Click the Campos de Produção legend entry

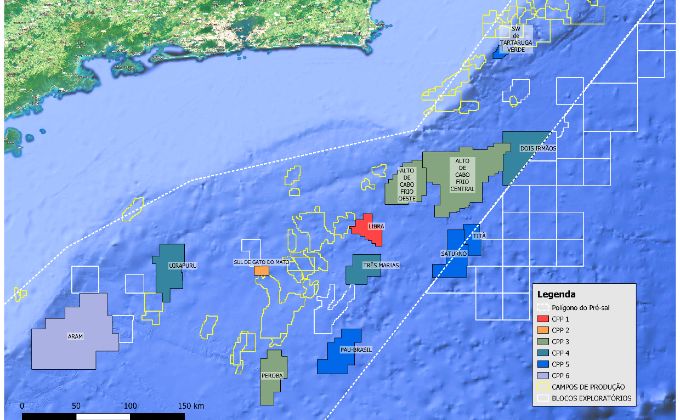pos(592,386)
